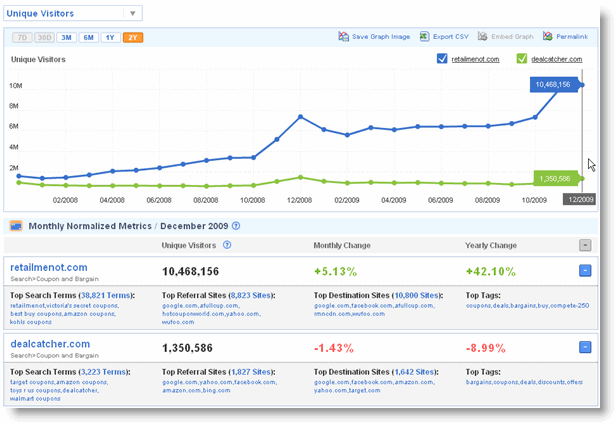Click the 1,350,586 data label

[x=555, y=179]
